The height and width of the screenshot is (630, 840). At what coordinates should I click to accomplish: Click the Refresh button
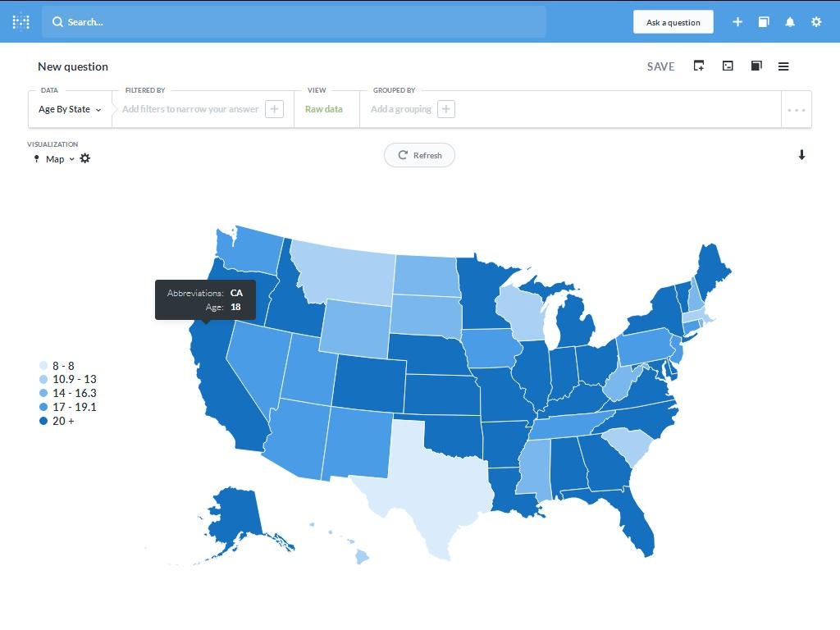(x=419, y=155)
